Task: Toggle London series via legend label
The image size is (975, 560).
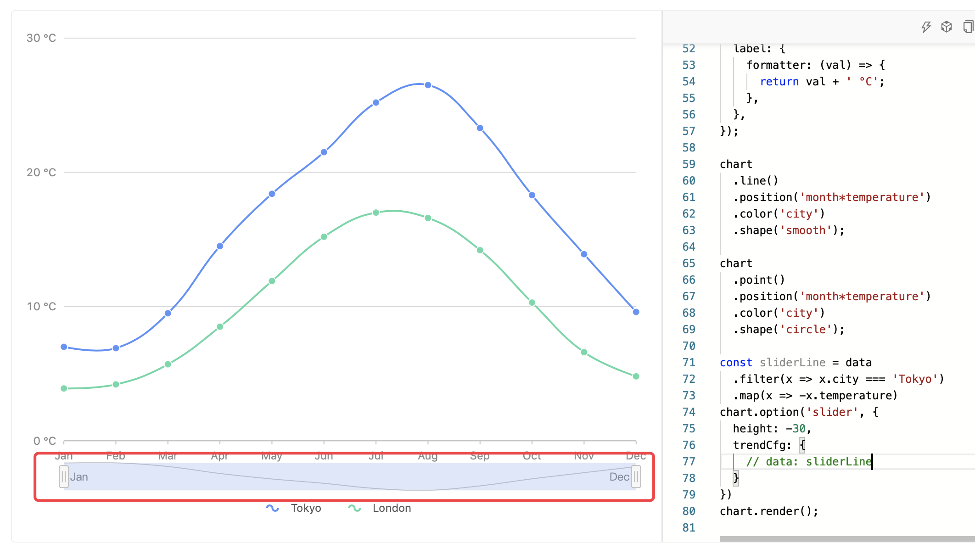Action: [x=392, y=508]
